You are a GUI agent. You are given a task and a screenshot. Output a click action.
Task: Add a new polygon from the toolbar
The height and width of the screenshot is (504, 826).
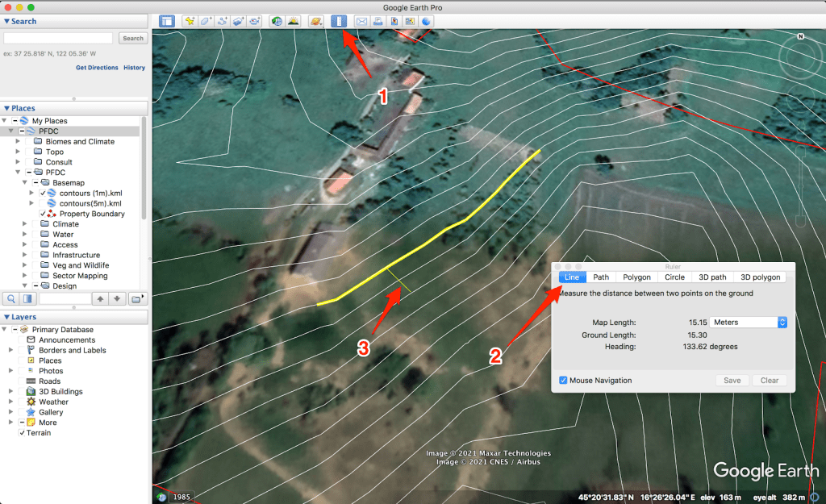tap(206, 21)
